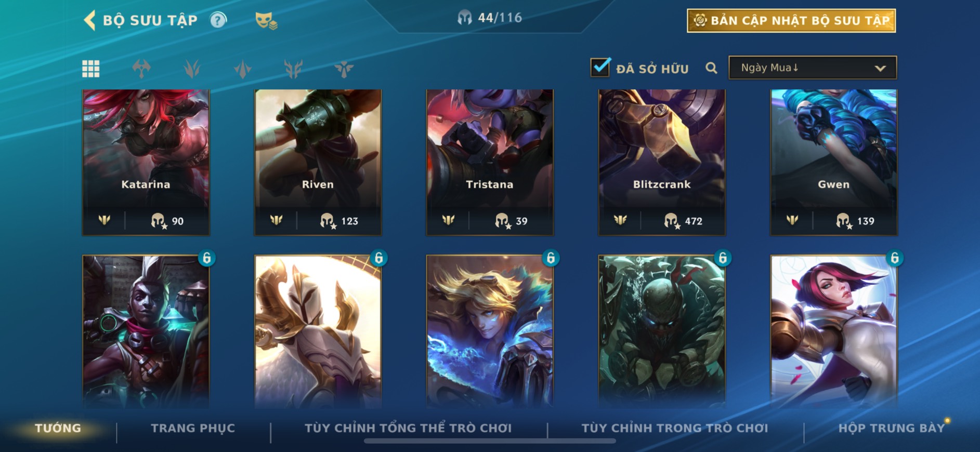Select the Tùy Chỉnh Tổng Thể Trò Chơi tab
Screen dimensions: 980x452
[x=408, y=428]
